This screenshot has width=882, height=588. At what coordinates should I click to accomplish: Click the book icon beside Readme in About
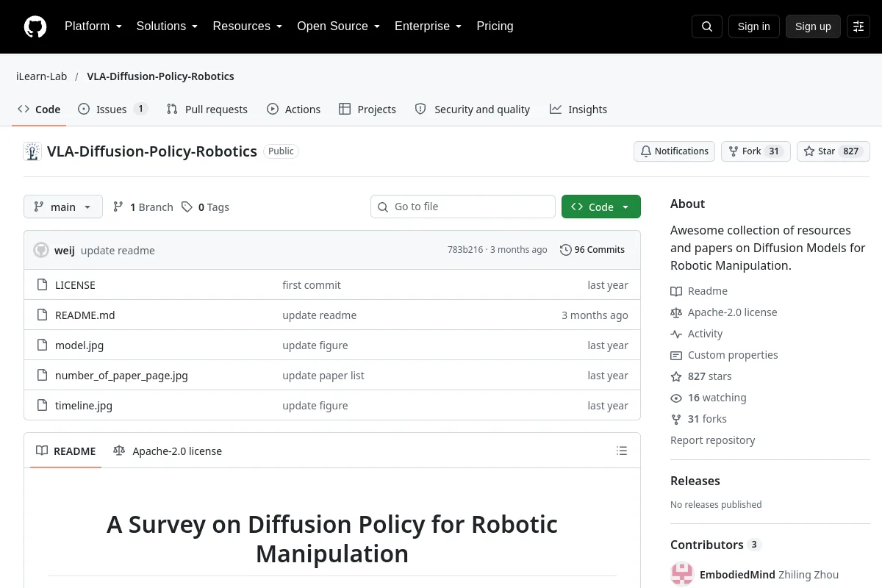tap(676, 291)
